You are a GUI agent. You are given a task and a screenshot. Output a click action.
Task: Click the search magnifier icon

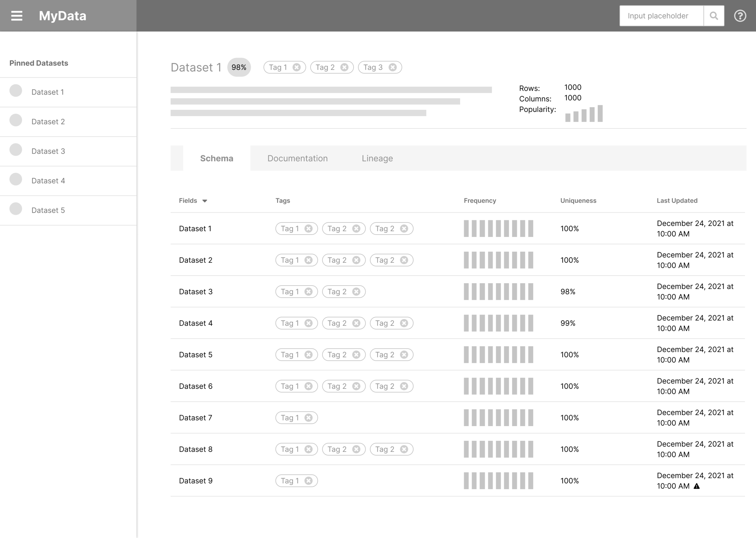[714, 15]
